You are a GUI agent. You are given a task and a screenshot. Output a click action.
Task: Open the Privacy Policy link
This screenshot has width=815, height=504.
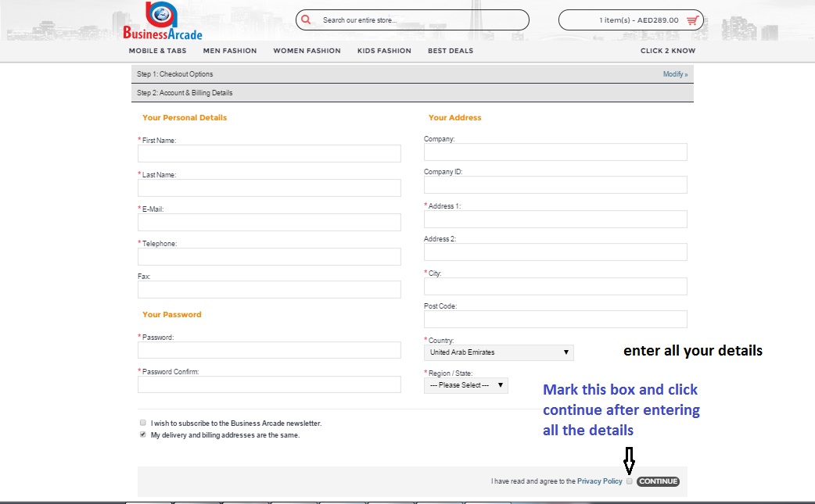click(x=599, y=481)
